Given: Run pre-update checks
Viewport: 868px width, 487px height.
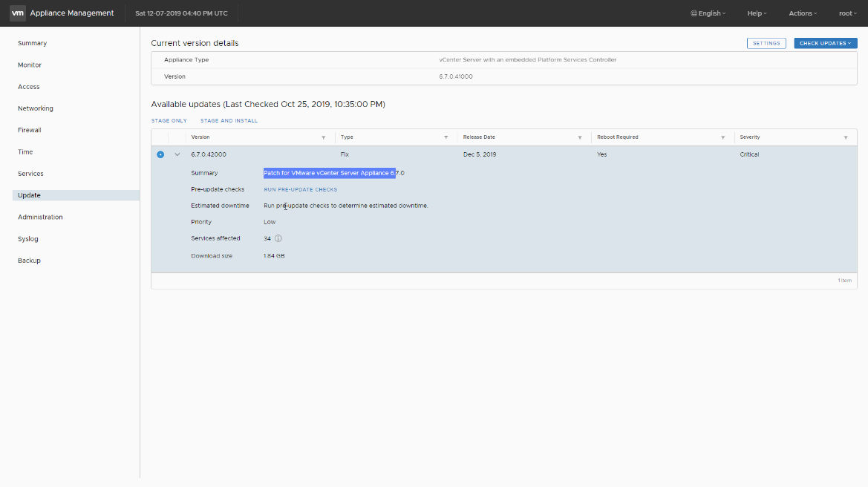Looking at the screenshot, I should point(300,190).
